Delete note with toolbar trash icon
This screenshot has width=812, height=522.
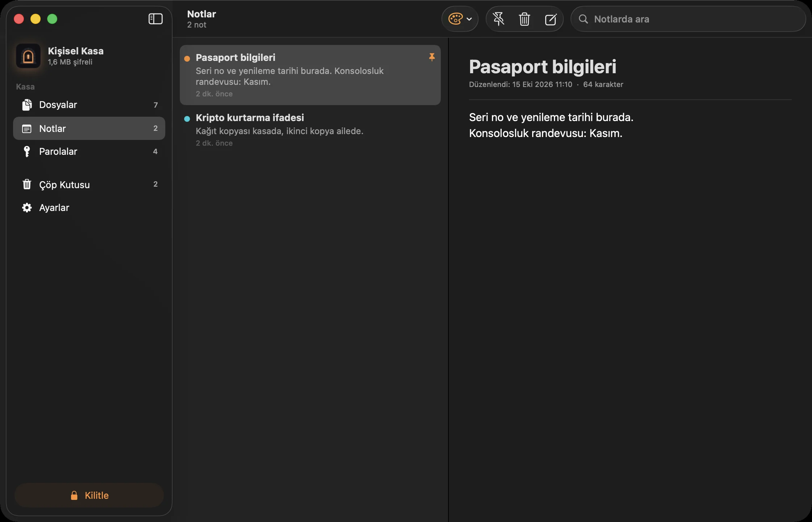point(525,19)
